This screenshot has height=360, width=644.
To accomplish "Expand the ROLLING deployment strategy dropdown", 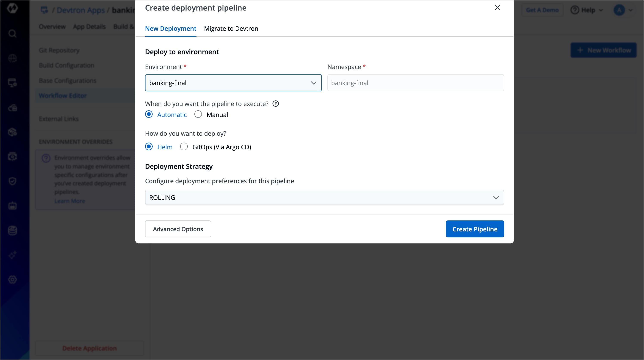I will (x=324, y=197).
